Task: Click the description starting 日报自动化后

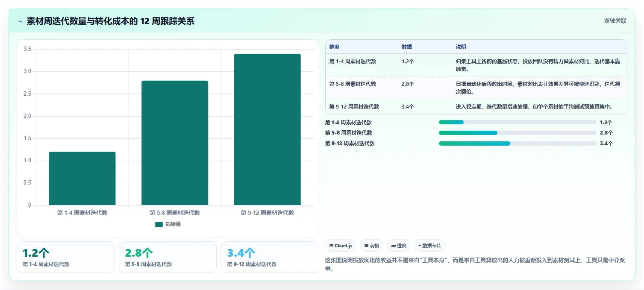Action: point(538,88)
